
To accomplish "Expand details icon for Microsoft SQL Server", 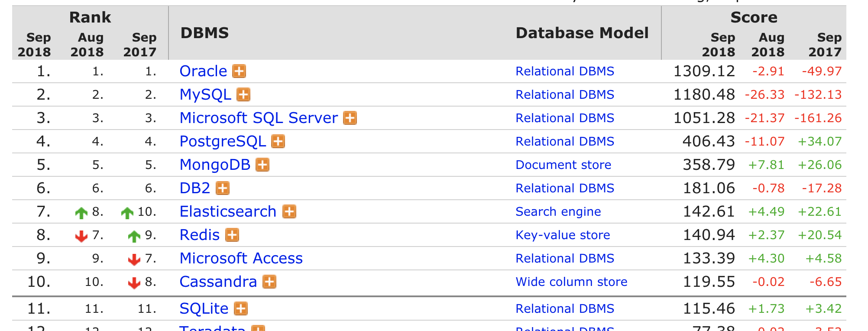I will tap(350, 118).
